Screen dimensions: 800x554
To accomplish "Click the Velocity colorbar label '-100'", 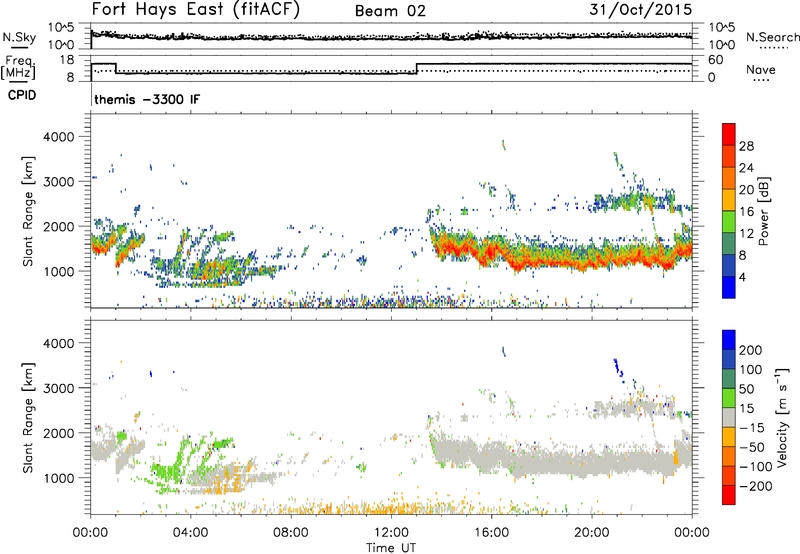I will tap(756, 466).
